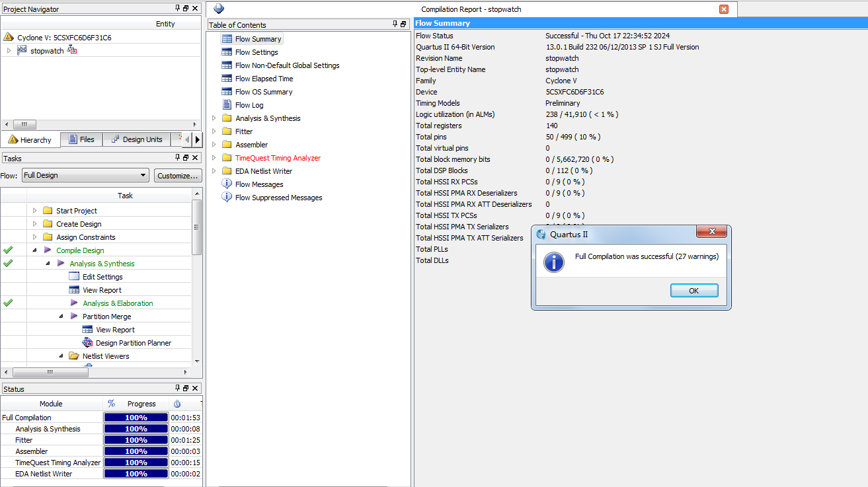This screenshot has width=868, height=487.
Task: Click the Compile Design play arrow icon
Action: [x=48, y=250]
